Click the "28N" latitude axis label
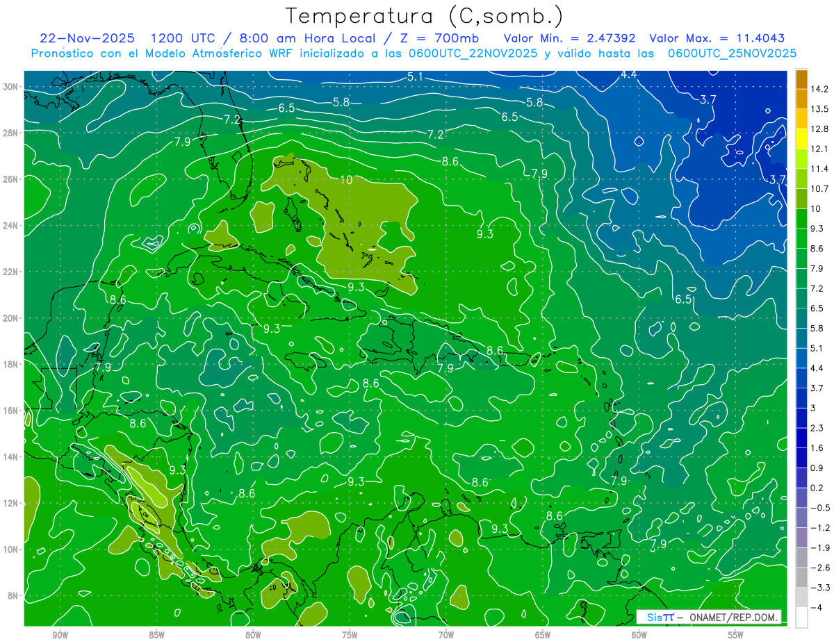 (11, 133)
